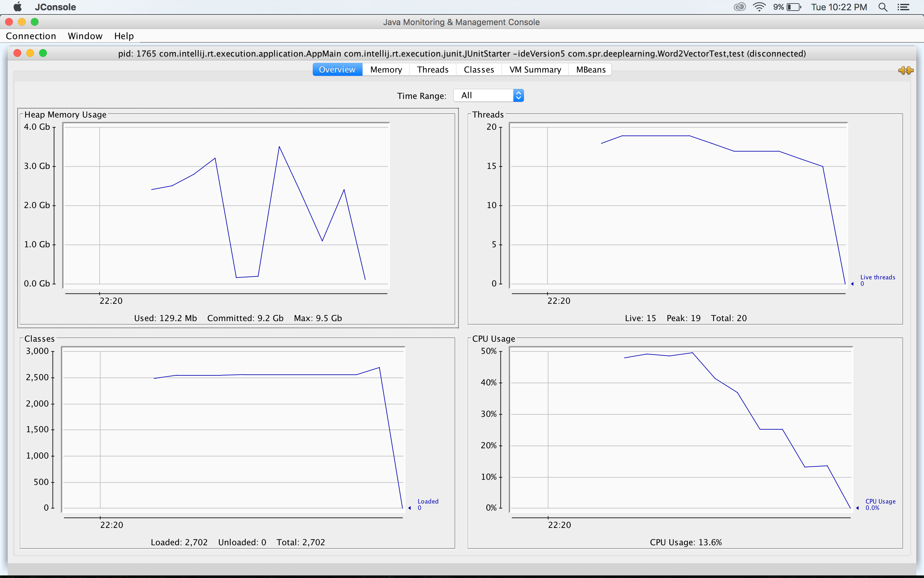Image resolution: width=924 pixels, height=578 pixels.
Task: Click the 'Loaded: 2,702' classes text
Action: point(179,542)
